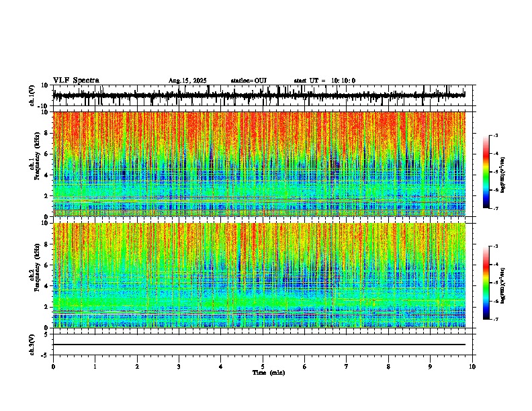This screenshot has height=411, width=532.
Task: Click the "ch.3(V)" axis label
Action: 32,345
